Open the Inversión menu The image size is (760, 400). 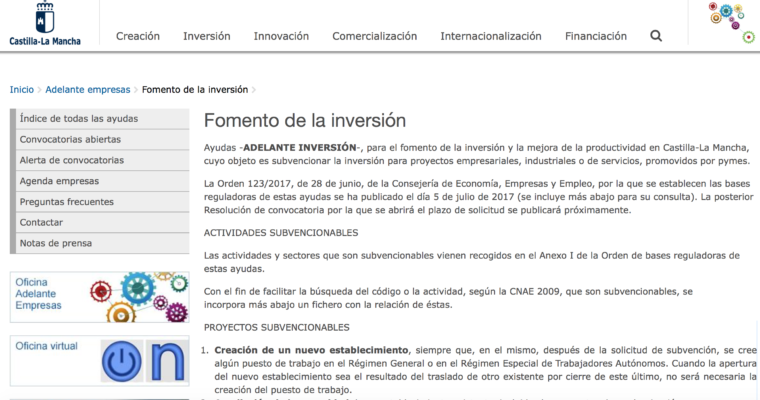(x=206, y=36)
